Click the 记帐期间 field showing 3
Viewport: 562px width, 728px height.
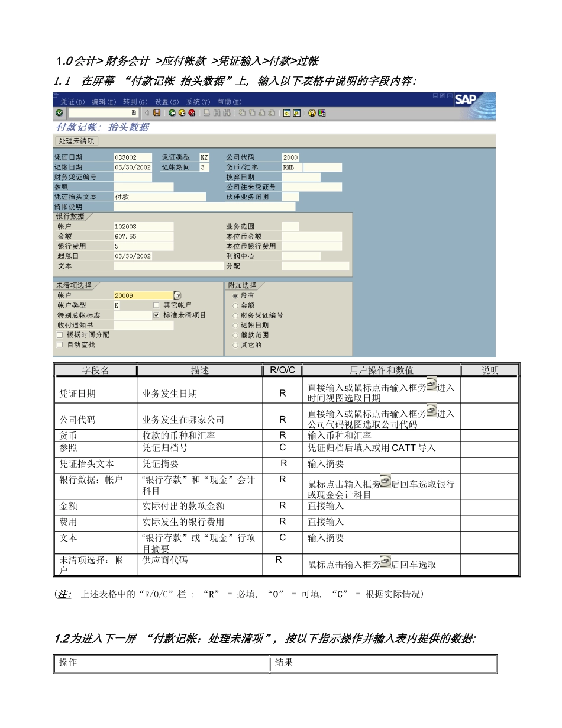(204, 167)
